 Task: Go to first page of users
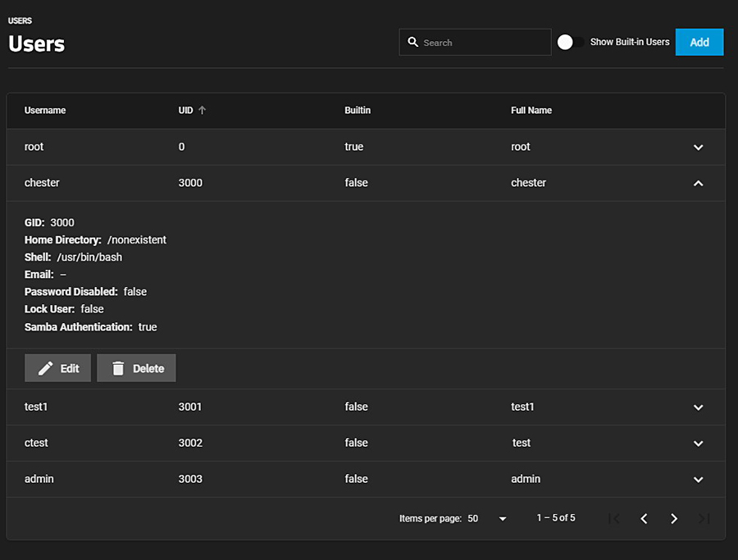[x=613, y=518]
